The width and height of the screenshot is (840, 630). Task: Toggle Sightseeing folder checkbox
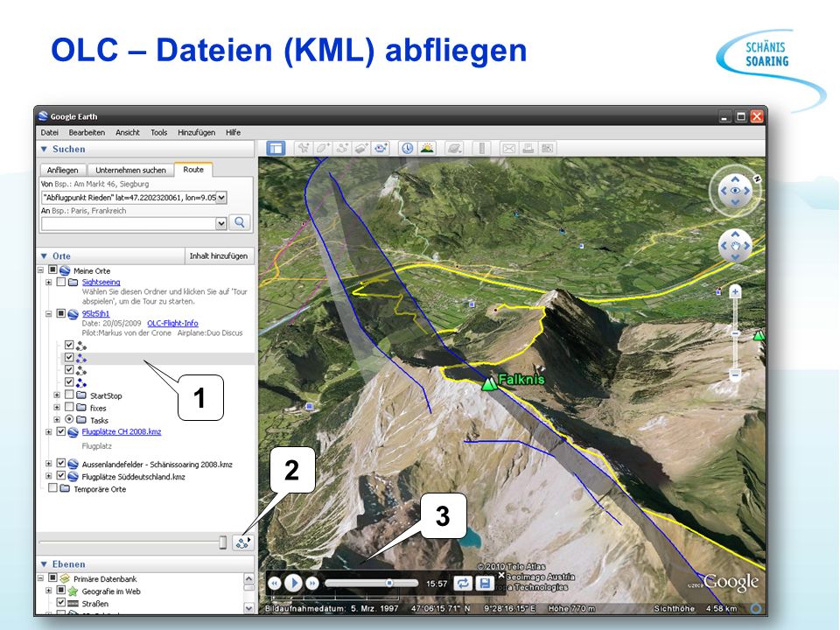coord(60,282)
